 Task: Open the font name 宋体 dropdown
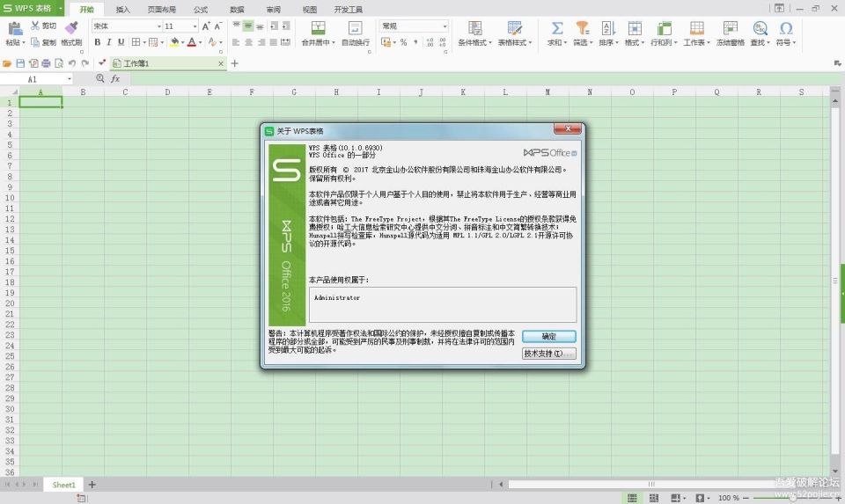159,26
